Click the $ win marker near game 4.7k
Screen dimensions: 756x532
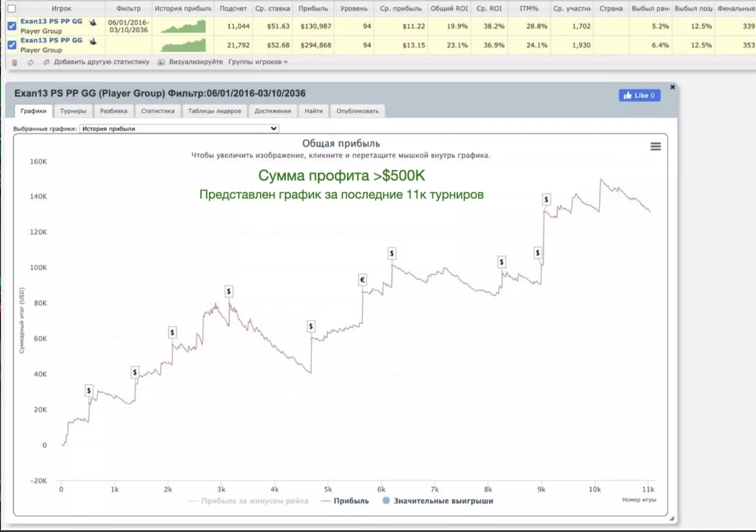[x=311, y=326]
